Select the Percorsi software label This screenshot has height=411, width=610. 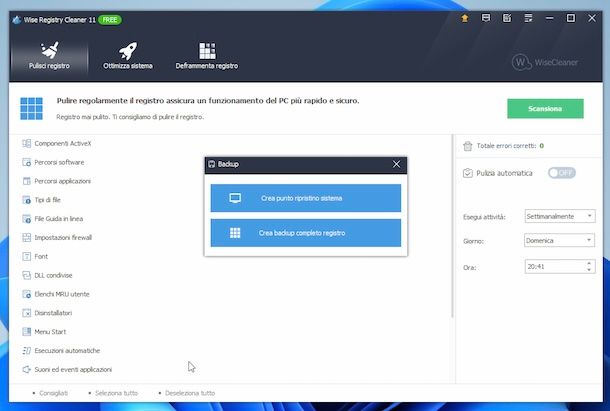point(59,162)
